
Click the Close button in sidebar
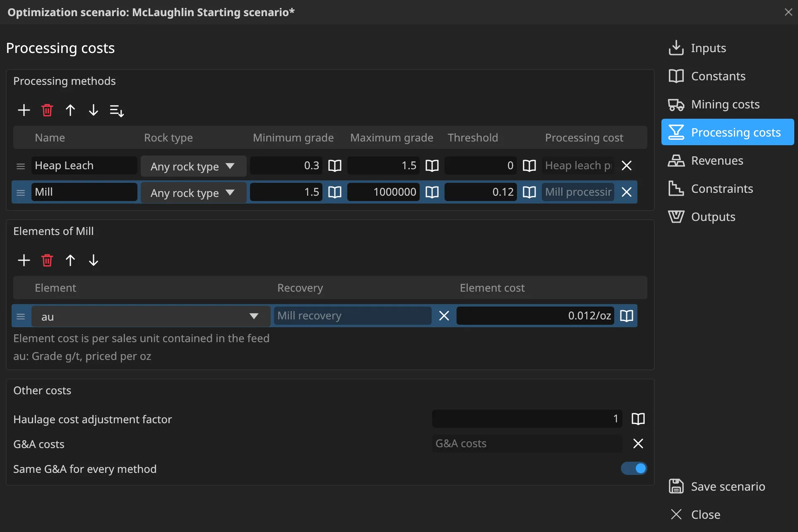tap(728, 515)
